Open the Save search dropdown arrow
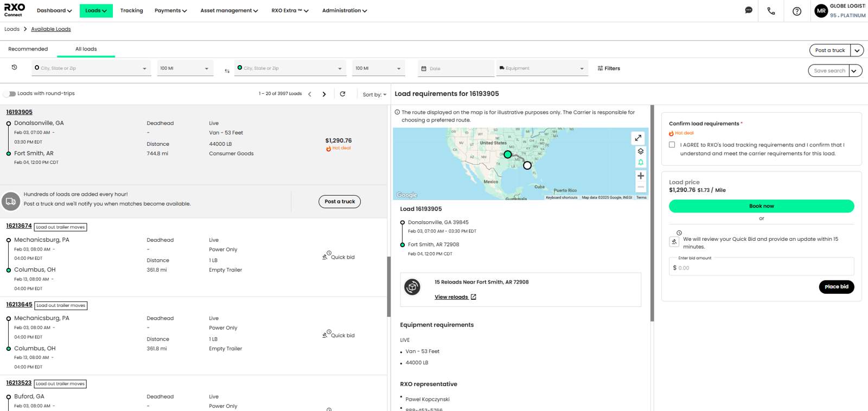Viewport: 868px width, 411px height. (855, 70)
